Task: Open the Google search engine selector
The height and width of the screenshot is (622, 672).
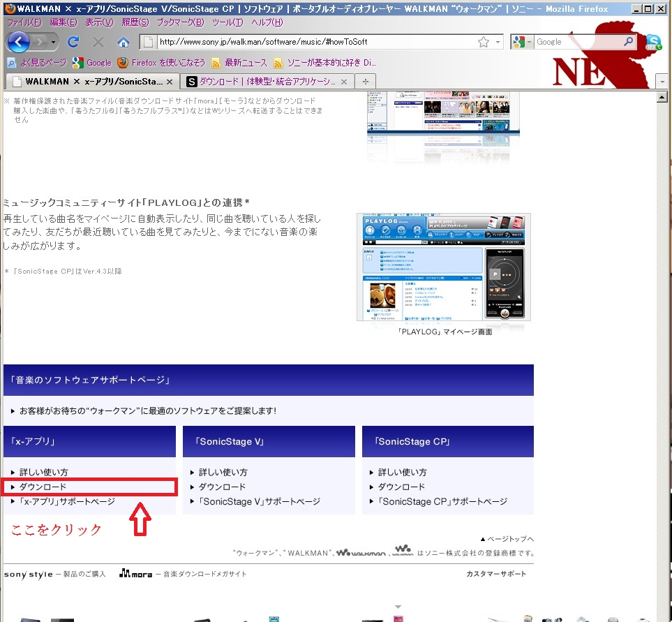Action: pos(521,42)
